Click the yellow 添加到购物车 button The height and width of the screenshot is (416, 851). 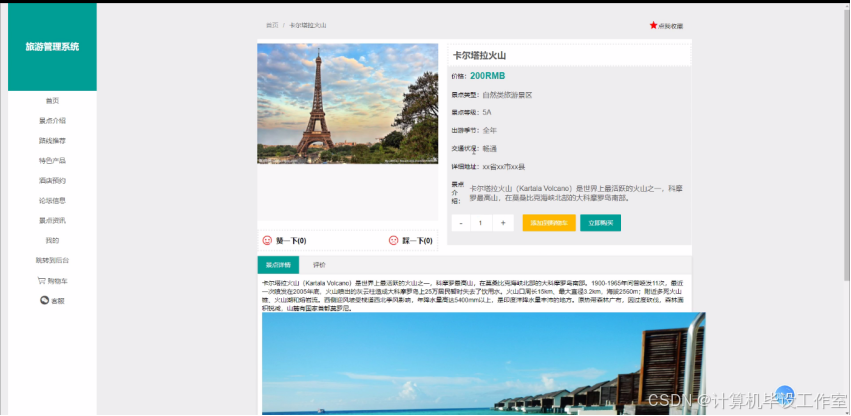point(549,223)
